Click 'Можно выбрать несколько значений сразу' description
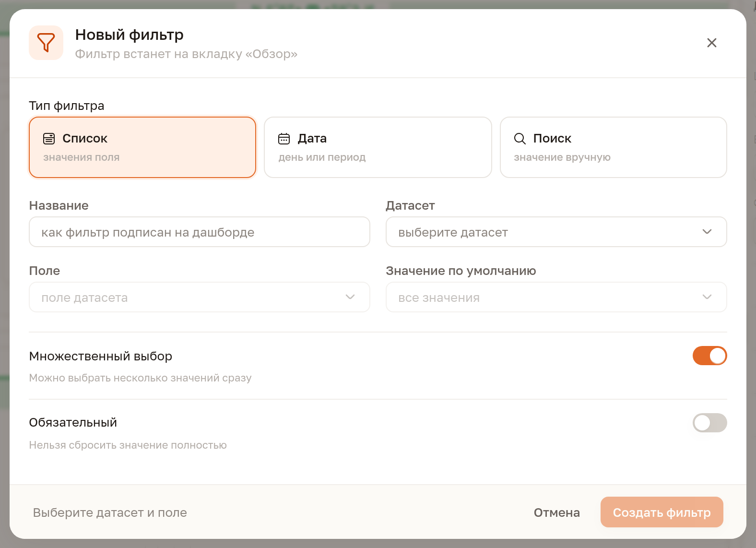756x548 pixels. click(x=140, y=378)
